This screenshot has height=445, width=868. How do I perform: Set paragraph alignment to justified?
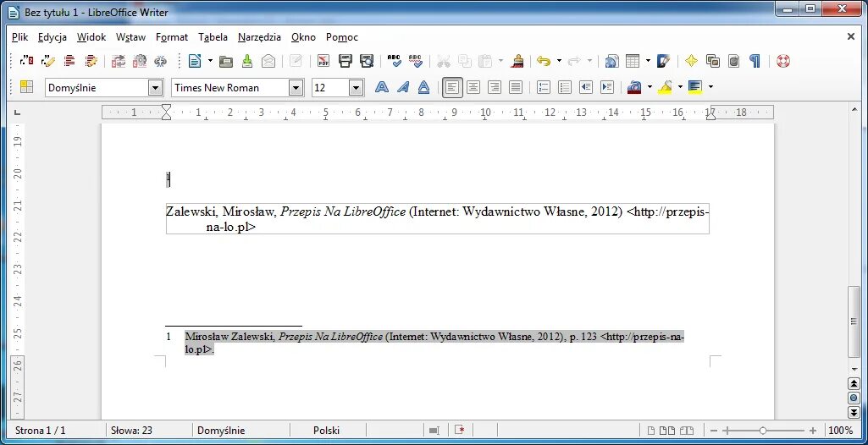tap(516, 87)
